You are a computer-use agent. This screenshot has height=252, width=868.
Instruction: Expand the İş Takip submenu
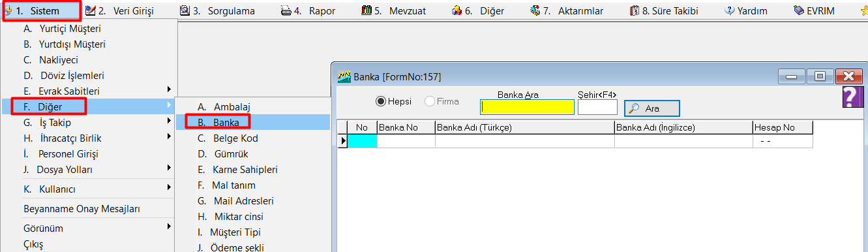tap(95, 122)
